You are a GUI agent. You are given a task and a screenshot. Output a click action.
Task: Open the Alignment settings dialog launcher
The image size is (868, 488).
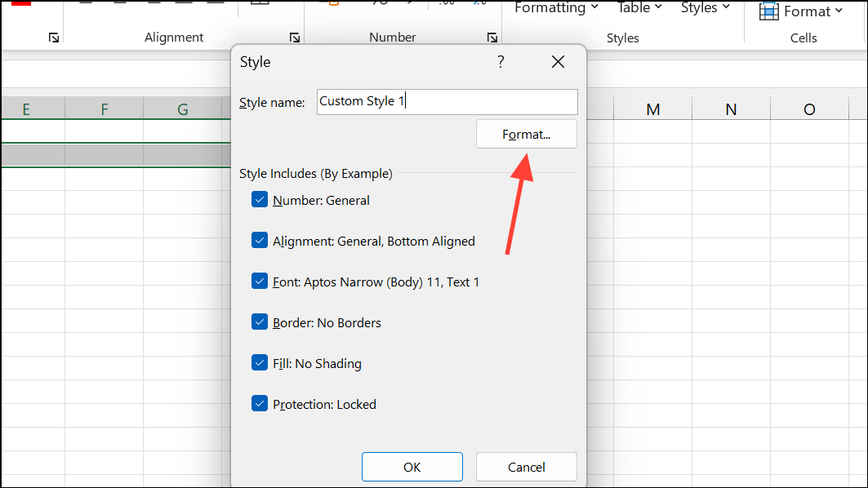point(294,38)
